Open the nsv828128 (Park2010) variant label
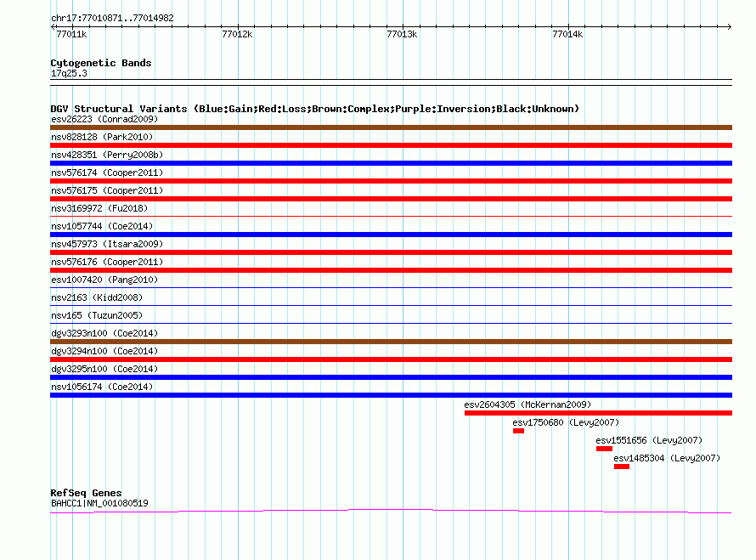Image resolution: width=756 pixels, height=560 pixels. coord(101,137)
